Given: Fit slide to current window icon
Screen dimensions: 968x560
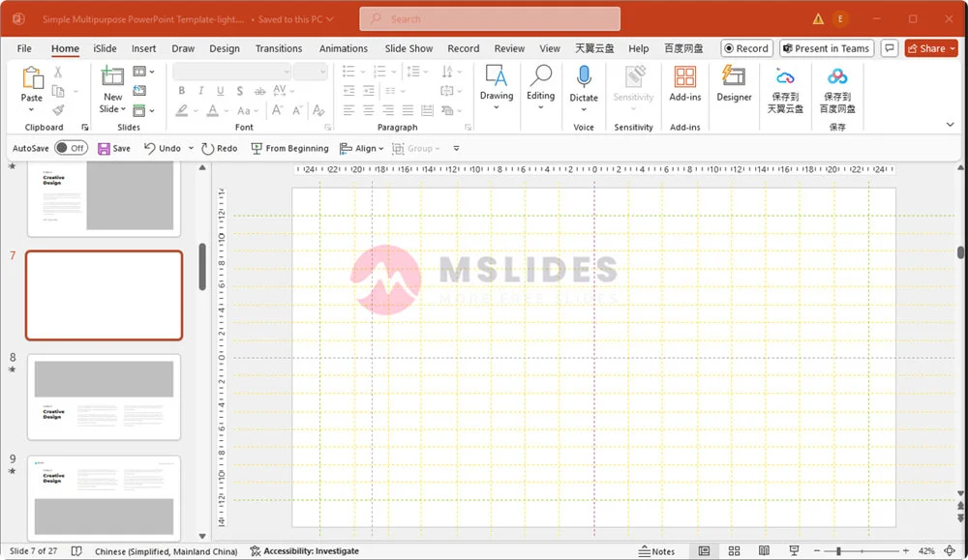Looking at the screenshot, I should (951, 550).
